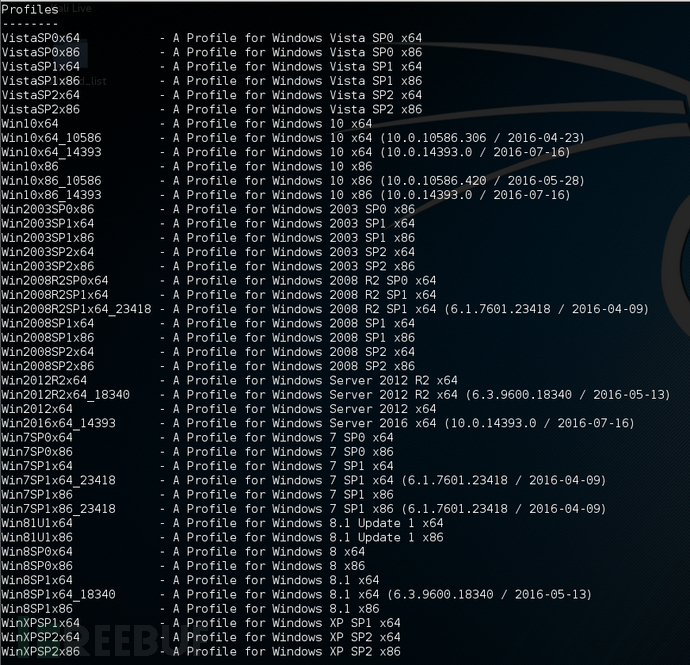Select the Win8SP0x64 profile name
This screenshot has width=690, height=665.
pyautogui.click(x=37, y=552)
